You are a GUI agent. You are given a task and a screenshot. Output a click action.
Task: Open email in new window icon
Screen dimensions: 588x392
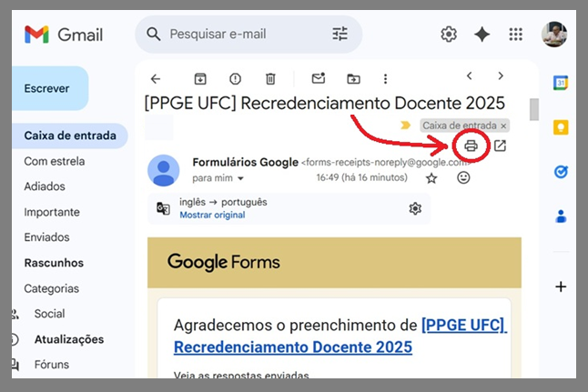(x=500, y=146)
